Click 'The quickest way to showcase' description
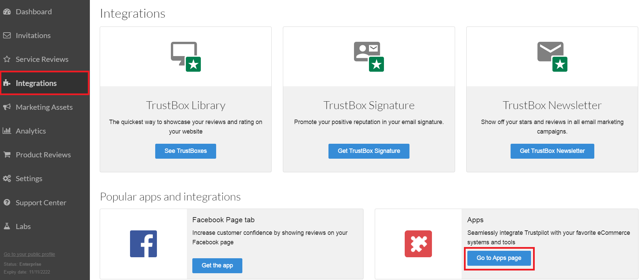 [x=186, y=127]
